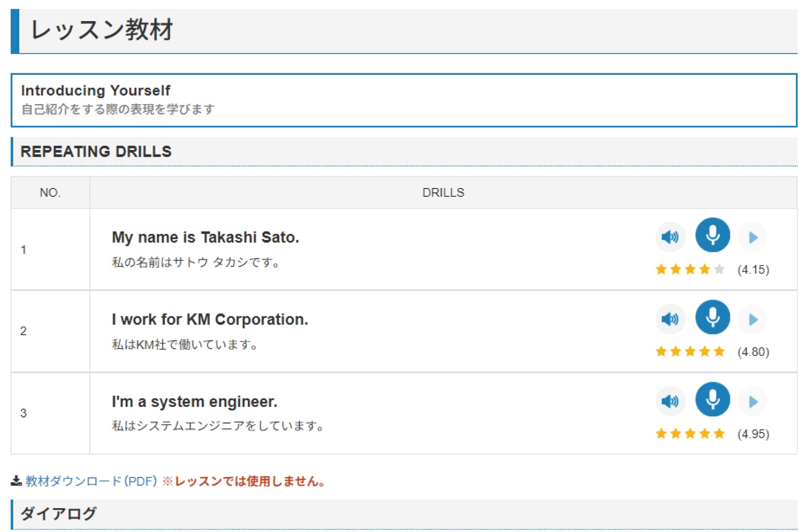Click the translation 私の名前はサトウ タカシです。

tap(196, 262)
